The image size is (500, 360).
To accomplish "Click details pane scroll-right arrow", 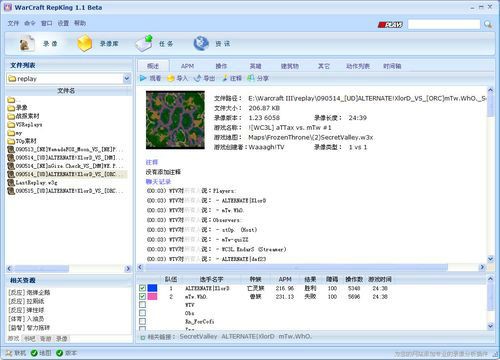I will click(482, 267).
